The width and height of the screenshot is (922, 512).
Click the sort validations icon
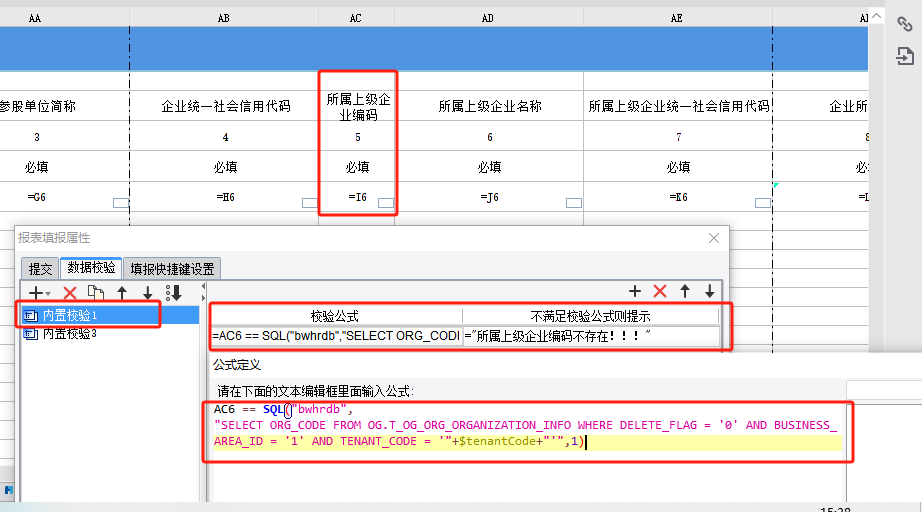click(x=173, y=293)
